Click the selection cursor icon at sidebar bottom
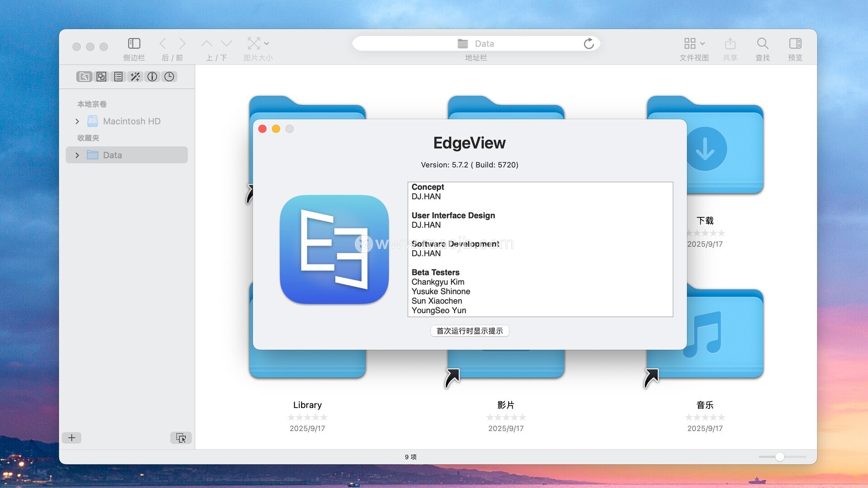The height and width of the screenshot is (488, 868). click(181, 438)
